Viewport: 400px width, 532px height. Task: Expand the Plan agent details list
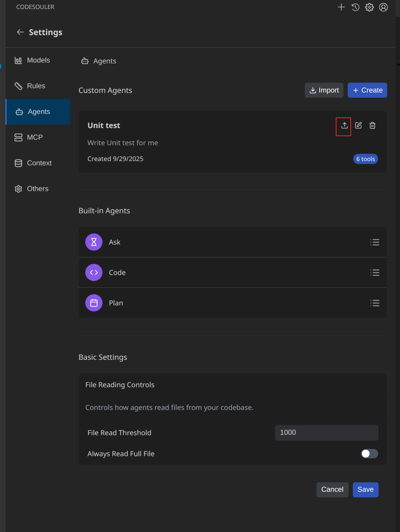coord(375,303)
